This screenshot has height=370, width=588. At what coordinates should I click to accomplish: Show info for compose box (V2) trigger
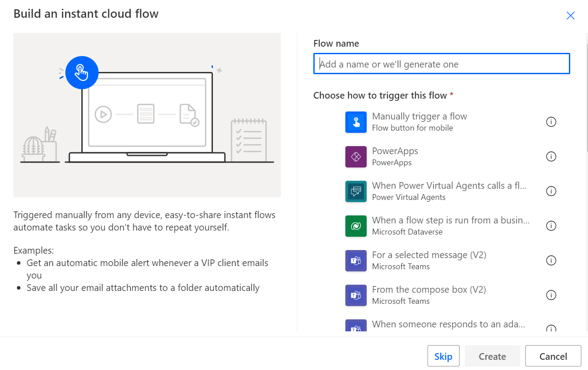tap(551, 295)
